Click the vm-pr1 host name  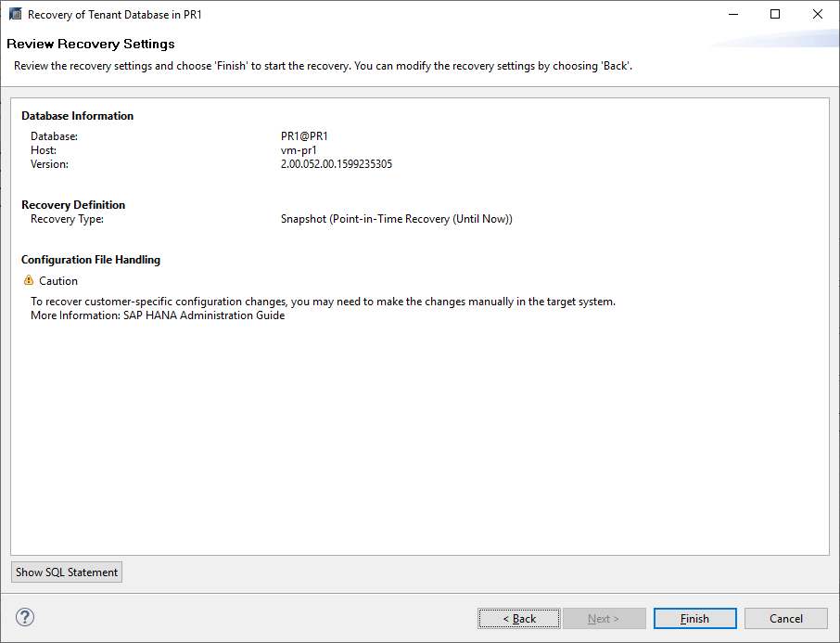(299, 150)
